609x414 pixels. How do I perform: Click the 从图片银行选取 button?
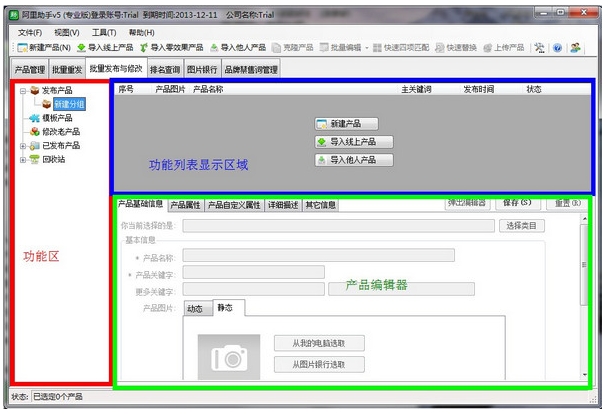point(319,365)
